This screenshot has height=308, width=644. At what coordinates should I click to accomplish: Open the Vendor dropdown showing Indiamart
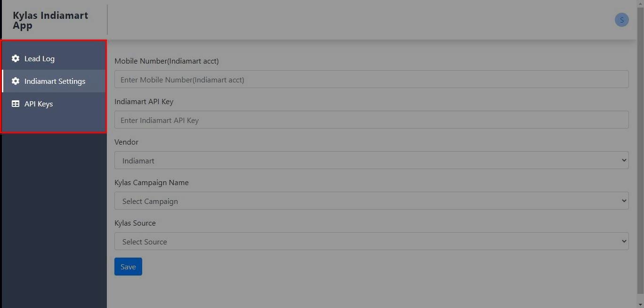(371, 160)
